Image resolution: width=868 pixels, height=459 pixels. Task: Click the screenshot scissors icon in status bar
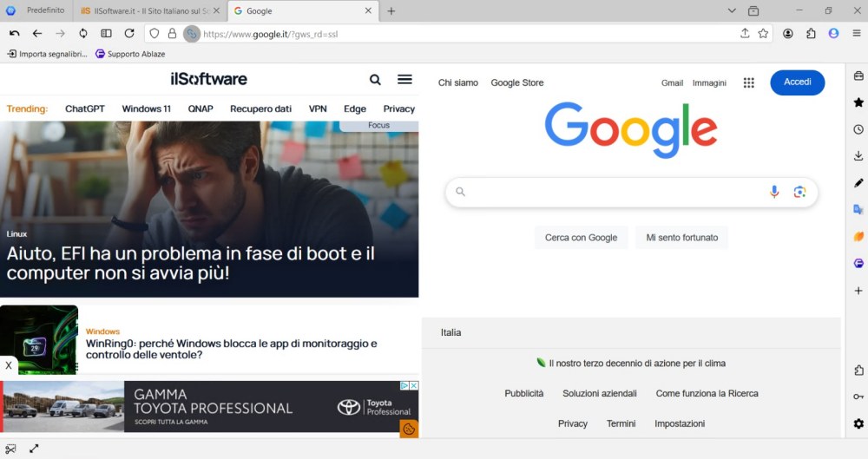(x=11, y=449)
